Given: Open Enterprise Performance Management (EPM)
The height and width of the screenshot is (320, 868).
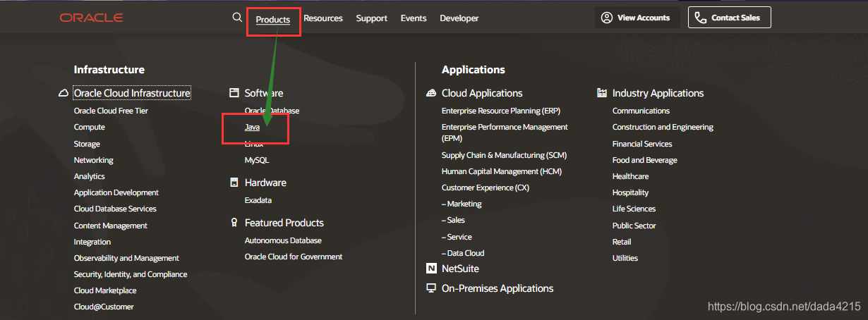Looking at the screenshot, I should tap(505, 133).
